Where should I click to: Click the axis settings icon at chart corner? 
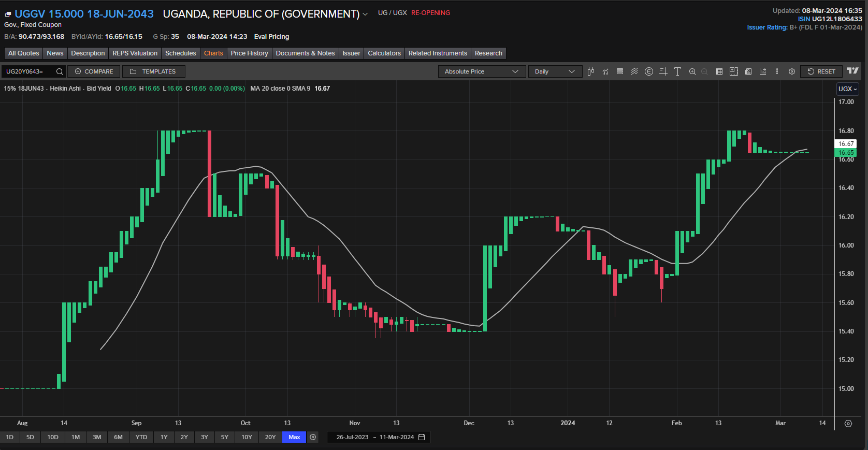click(848, 424)
